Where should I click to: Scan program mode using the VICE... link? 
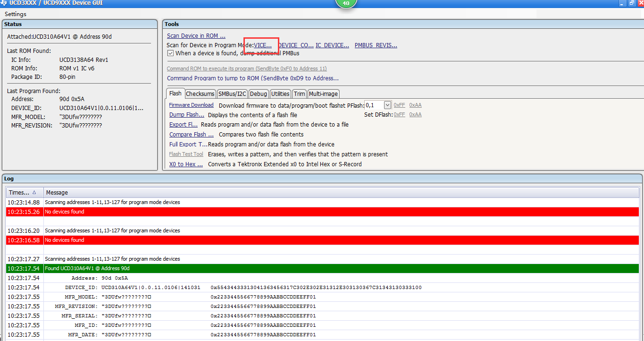point(263,45)
